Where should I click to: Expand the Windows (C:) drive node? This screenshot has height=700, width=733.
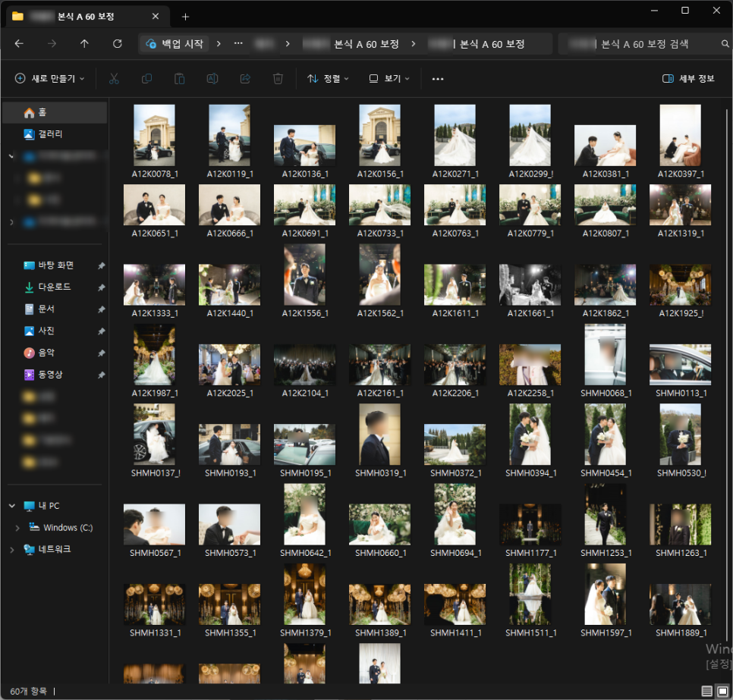click(17, 528)
